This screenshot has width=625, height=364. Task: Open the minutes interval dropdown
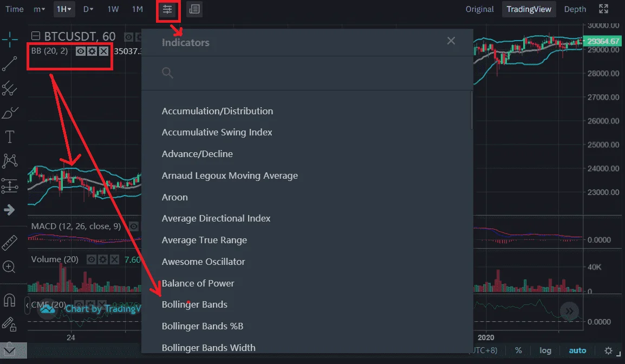(39, 9)
